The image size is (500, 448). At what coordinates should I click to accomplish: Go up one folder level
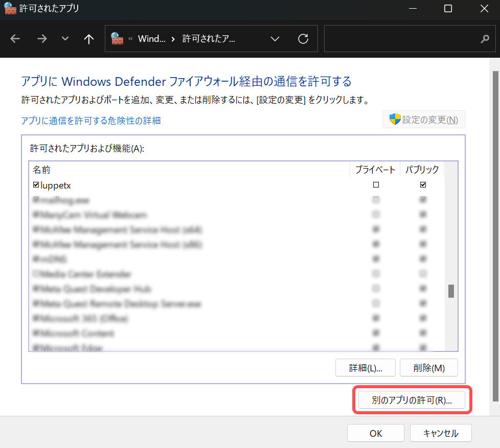click(89, 39)
